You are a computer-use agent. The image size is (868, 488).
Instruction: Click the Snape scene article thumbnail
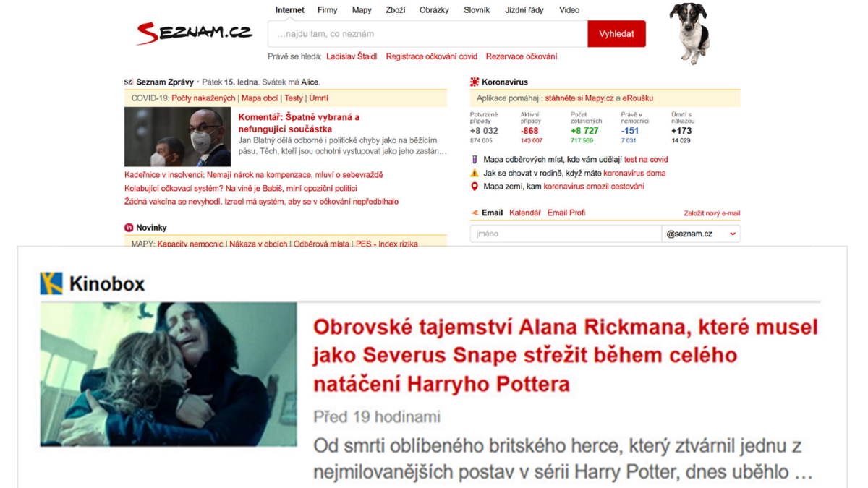pyautogui.click(x=169, y=374)
